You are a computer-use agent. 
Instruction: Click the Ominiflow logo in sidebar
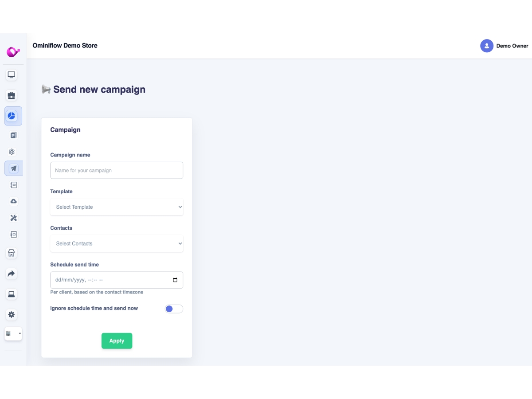pos(13,52)
